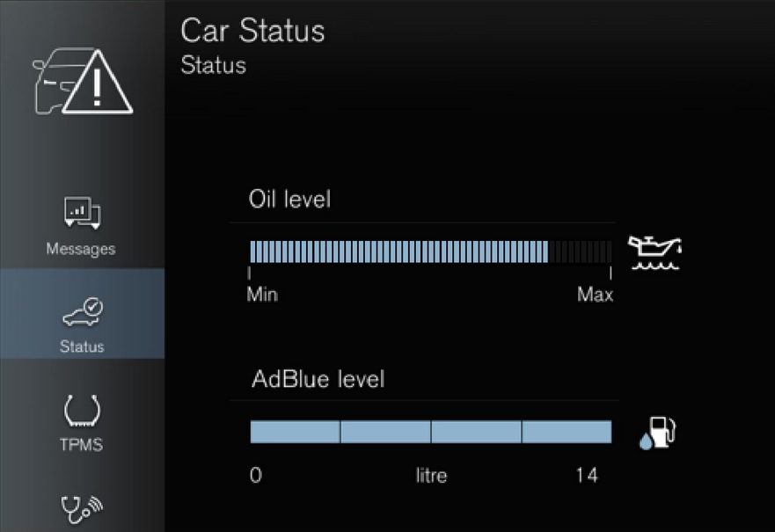Click the oil level gauge bar
This screenshot has height=532, width=775.
coord(430,251)
